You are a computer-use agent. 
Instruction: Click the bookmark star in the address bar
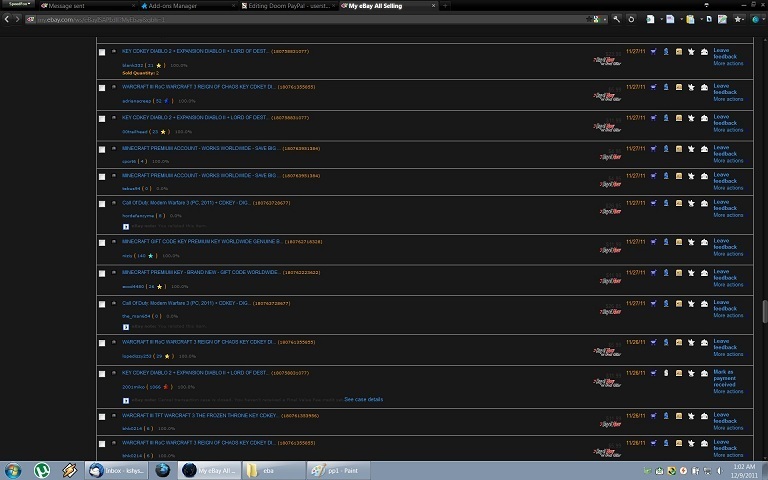(x=588, y=19)
